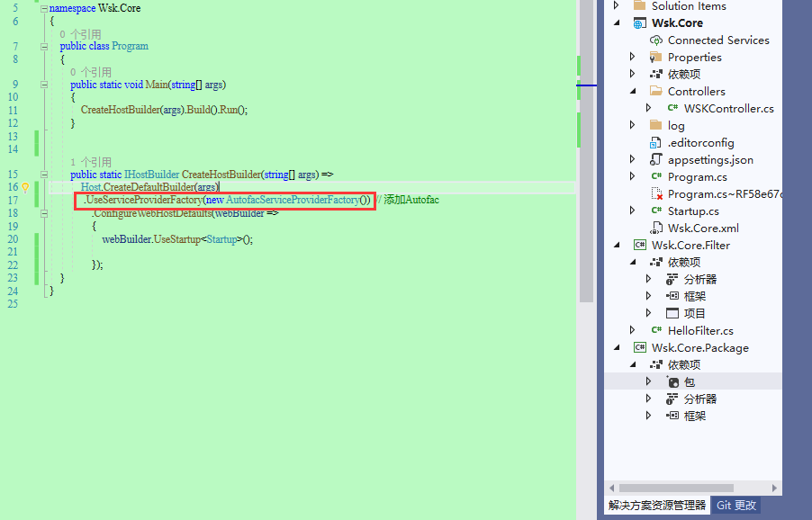Click the appsettings.json file icon
Viewport: 812px width, 520px height.
pyautogui.click(x=656, y=159)
